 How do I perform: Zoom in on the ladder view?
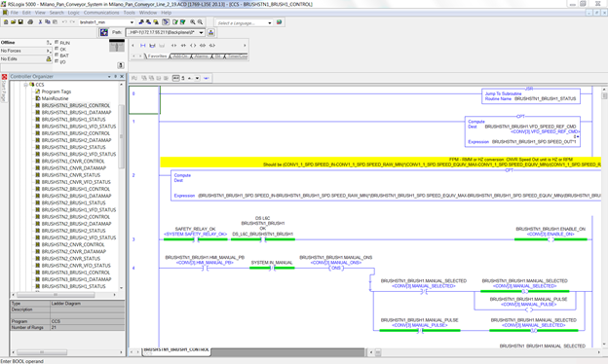tap(192, 22)
